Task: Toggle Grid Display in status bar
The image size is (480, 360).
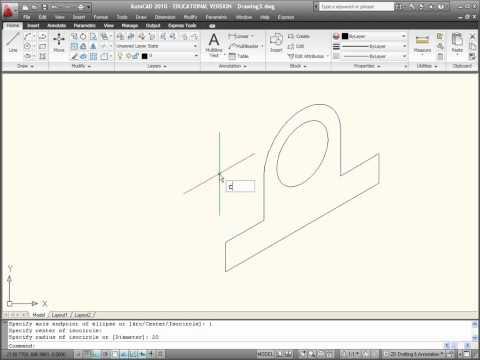Action: 88,354
